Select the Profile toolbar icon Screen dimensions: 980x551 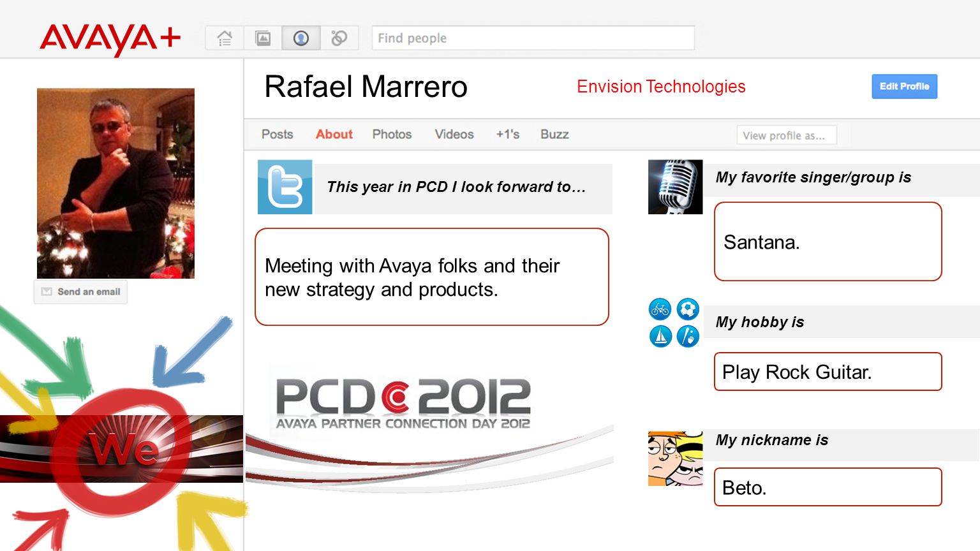(301, 38)
